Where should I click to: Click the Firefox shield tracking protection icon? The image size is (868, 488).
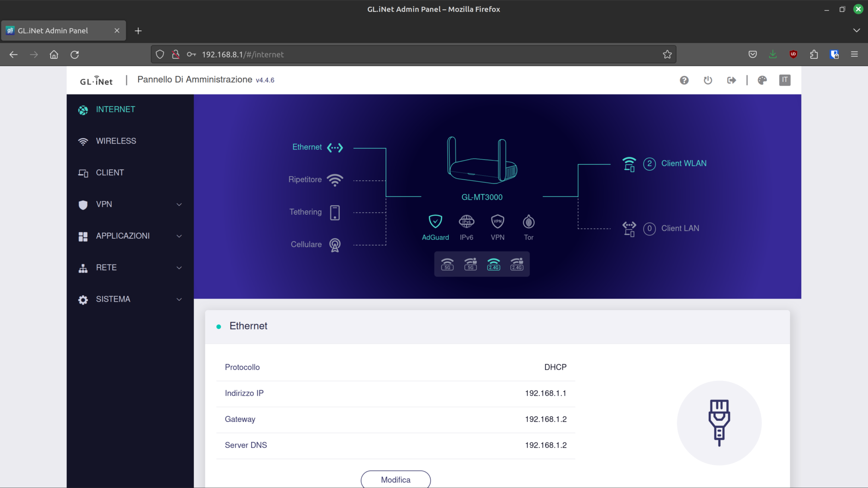point(160,54)
